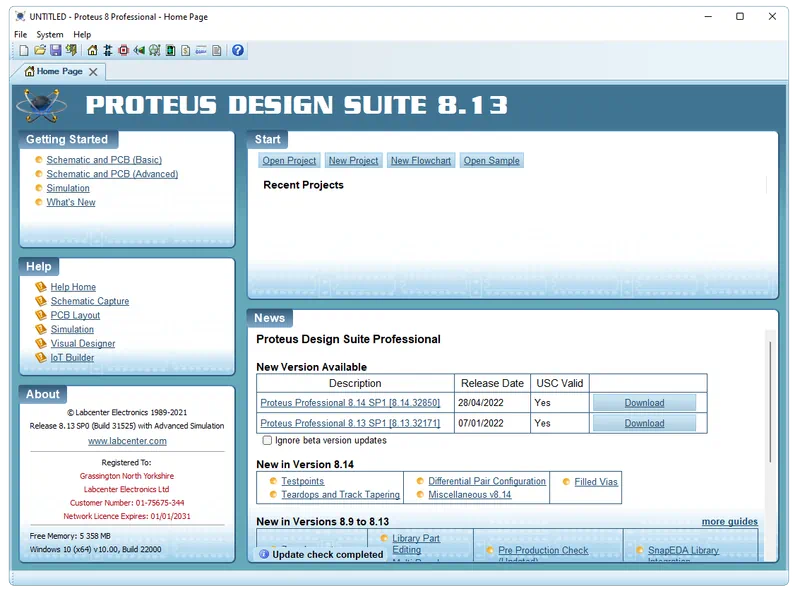Open Simulation link in Getting Started
The height and width of the screenshot is (591, 800).
tap(68, 188)
